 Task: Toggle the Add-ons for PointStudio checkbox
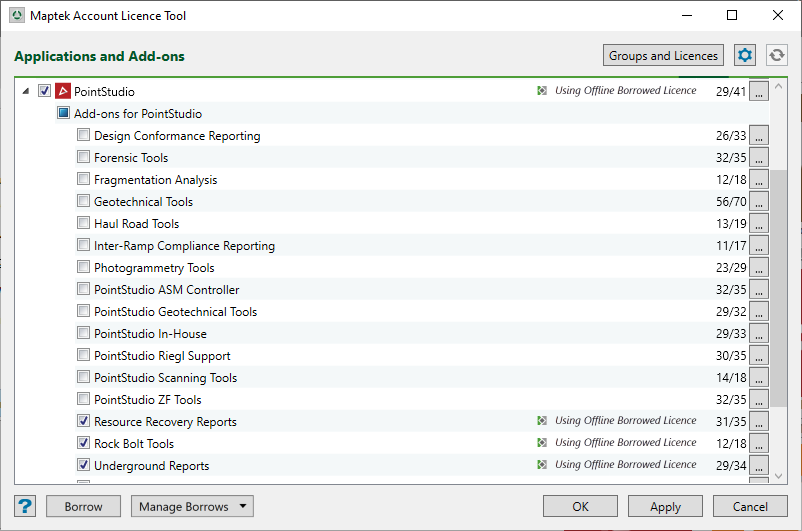pos(63,113)
